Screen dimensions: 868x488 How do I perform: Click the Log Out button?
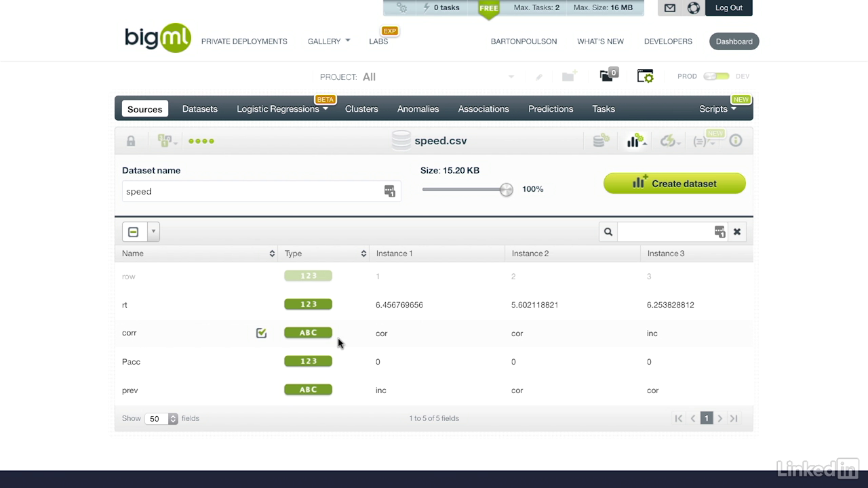coord(729,8)
